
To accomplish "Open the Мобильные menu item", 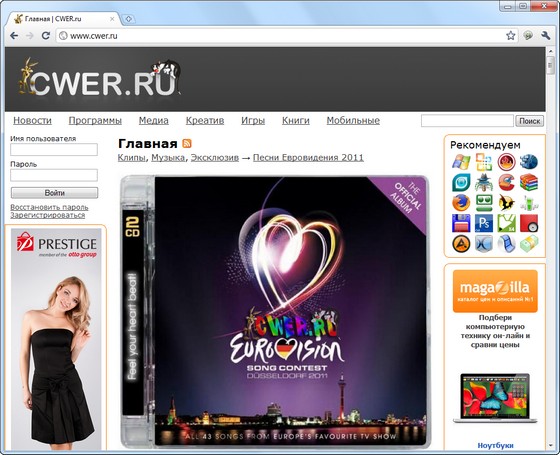I will click(x=353, y=121).
